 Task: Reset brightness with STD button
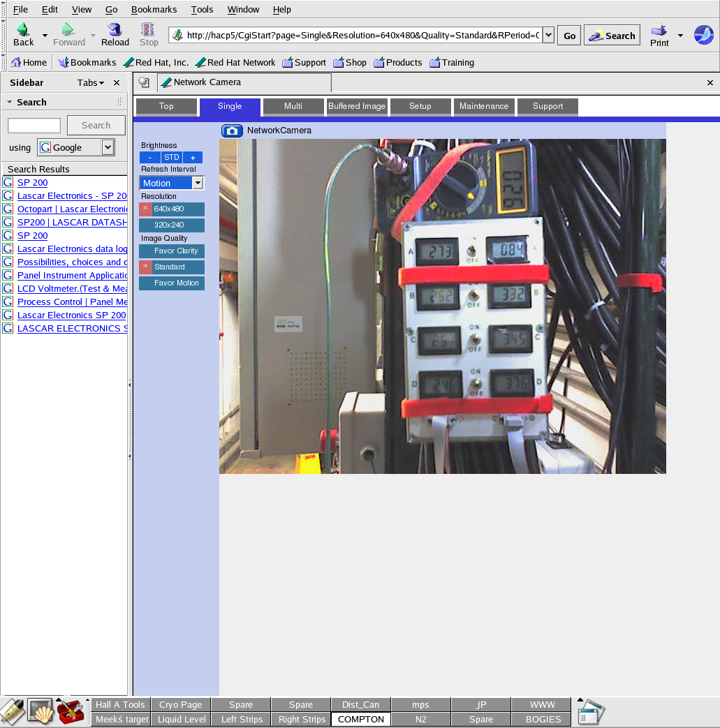[171, 157]
